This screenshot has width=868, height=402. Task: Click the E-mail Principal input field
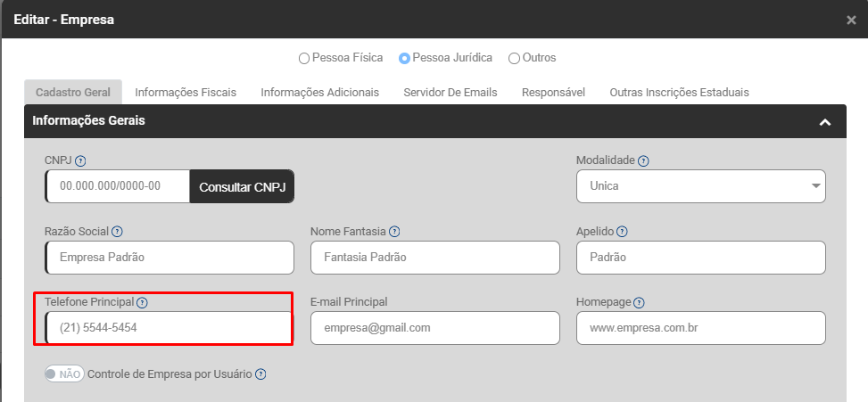click(x=434, y=328)
